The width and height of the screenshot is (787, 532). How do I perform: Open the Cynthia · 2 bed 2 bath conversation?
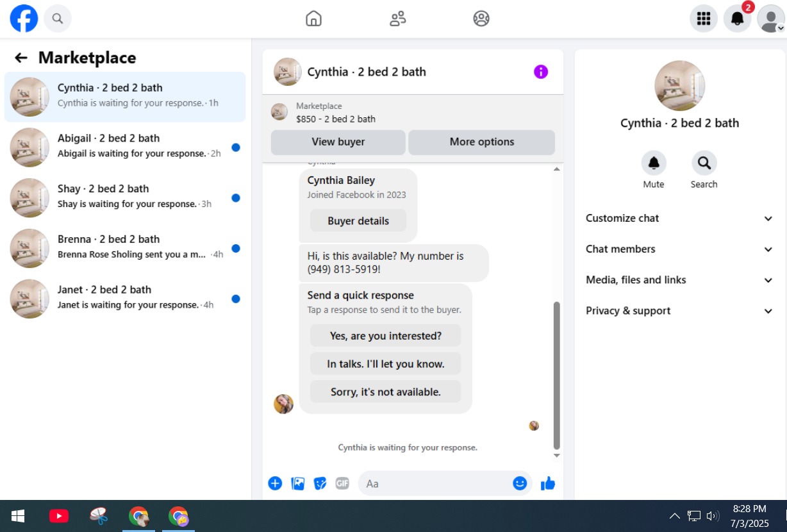(x=125, y=97)
